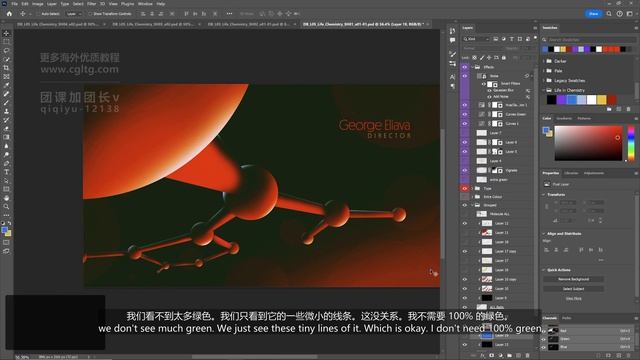Click the Share button
The image size is (640, 360).
593,13
